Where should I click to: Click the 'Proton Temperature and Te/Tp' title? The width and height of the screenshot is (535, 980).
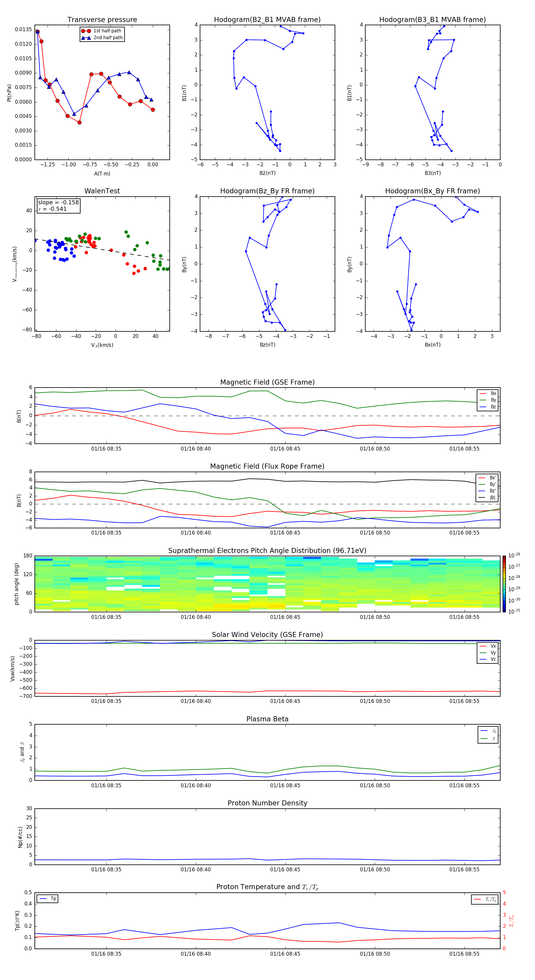click(267, 887)
